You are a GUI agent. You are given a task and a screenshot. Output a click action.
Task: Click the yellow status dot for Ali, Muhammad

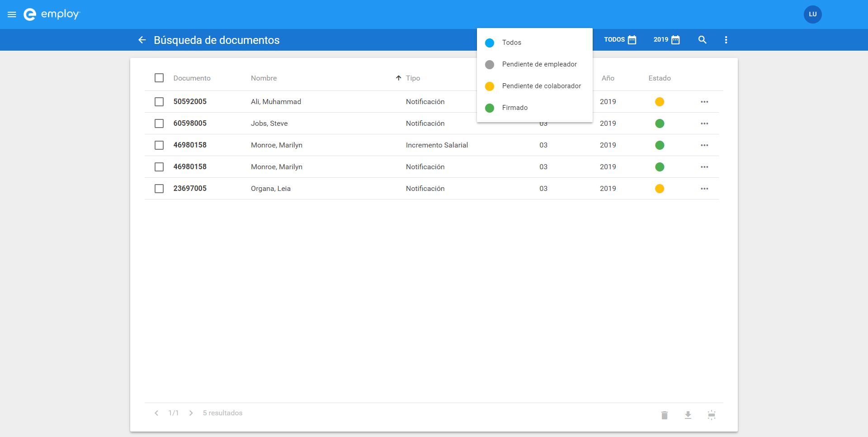point(660,102)
